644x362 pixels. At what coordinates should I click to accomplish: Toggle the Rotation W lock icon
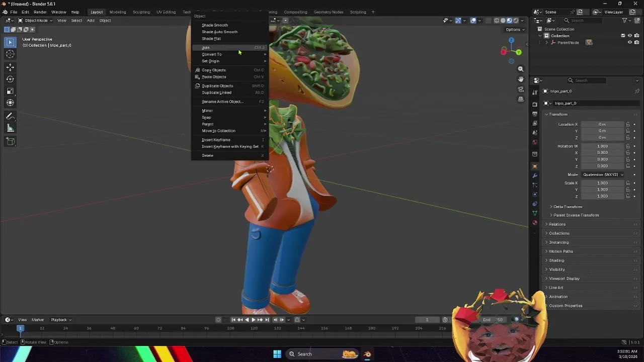[x=628, y=146]
